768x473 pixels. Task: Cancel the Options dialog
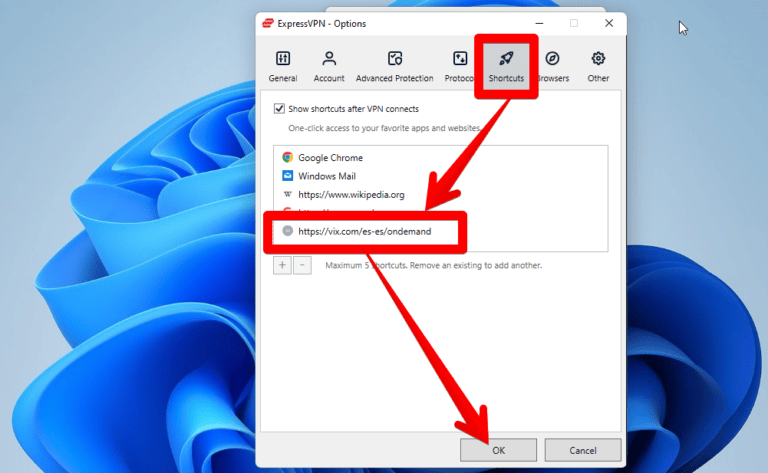tap(583, 450)
